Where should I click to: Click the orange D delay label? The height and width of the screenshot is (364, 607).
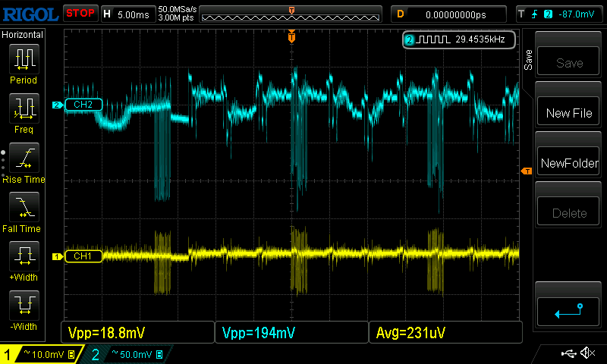[x=401, y=14]
